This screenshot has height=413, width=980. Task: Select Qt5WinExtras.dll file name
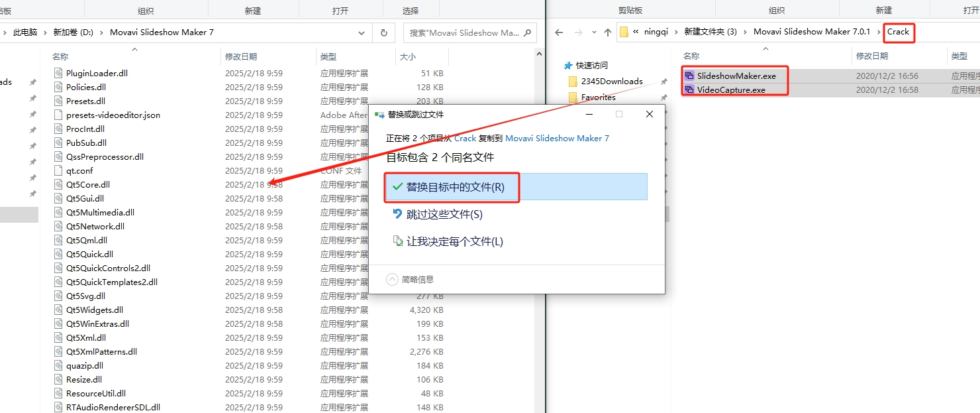point(97,324)
